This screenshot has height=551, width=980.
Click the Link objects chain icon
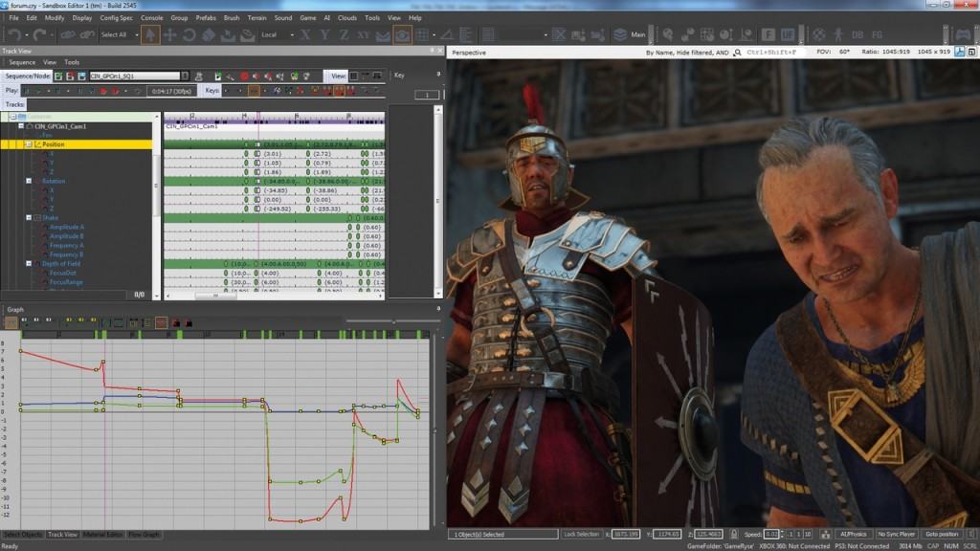68,35
